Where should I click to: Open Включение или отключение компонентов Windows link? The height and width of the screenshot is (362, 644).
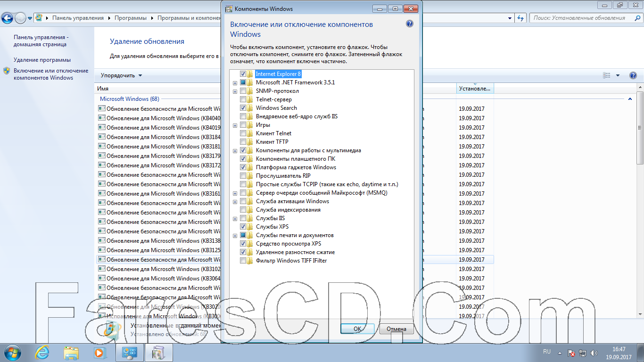[51, 74]
